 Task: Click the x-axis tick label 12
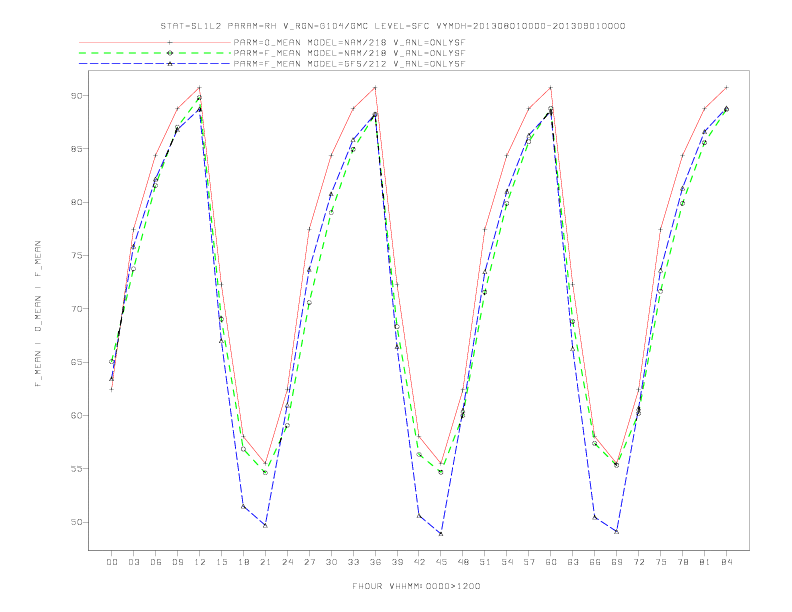[x=200, y=562]
